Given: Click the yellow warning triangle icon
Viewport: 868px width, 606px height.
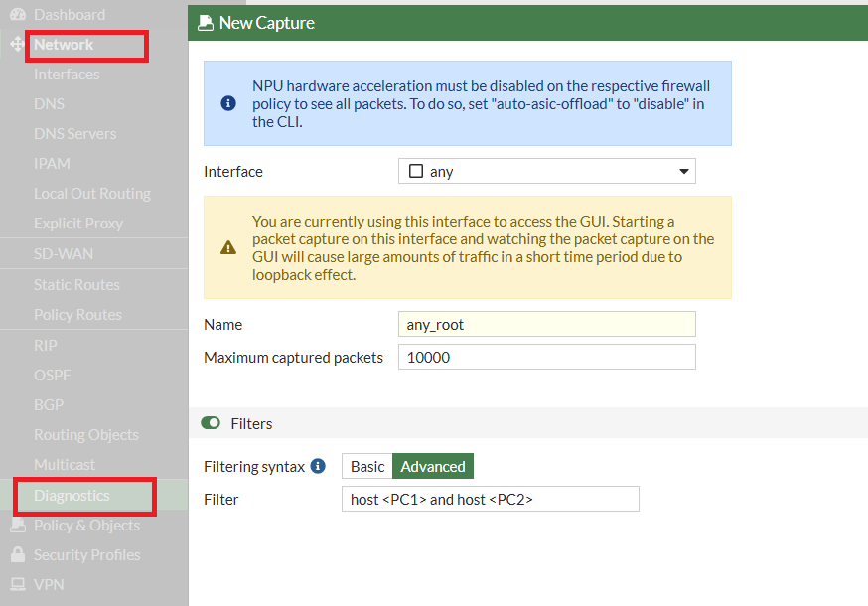Looking at the screenshot, I should [228, 247].
